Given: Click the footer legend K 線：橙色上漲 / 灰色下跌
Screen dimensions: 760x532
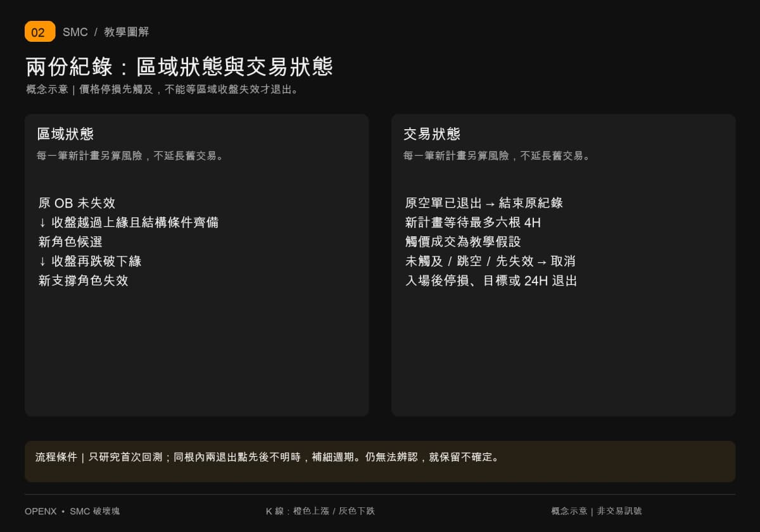Looking at the screenshot, I should point(320,511).
